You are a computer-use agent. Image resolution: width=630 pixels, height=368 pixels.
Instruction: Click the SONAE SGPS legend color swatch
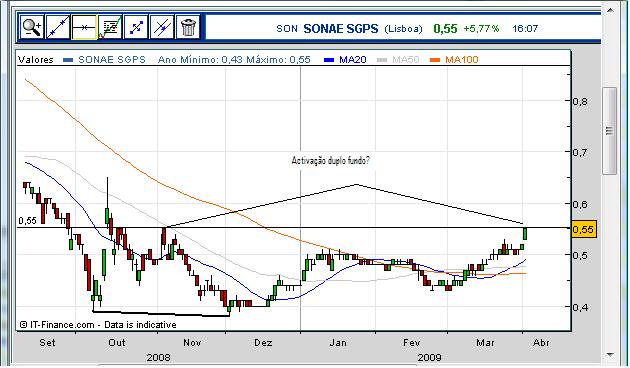point(68,60)
